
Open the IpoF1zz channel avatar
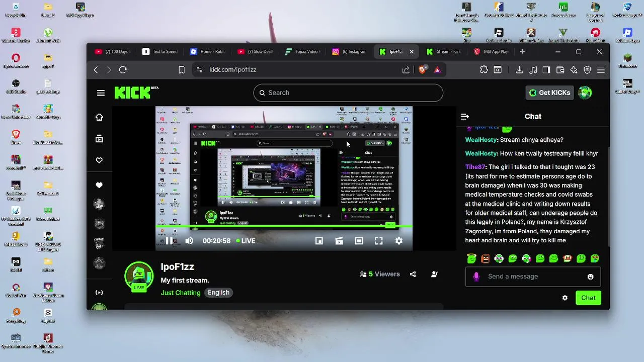(139, 276)
